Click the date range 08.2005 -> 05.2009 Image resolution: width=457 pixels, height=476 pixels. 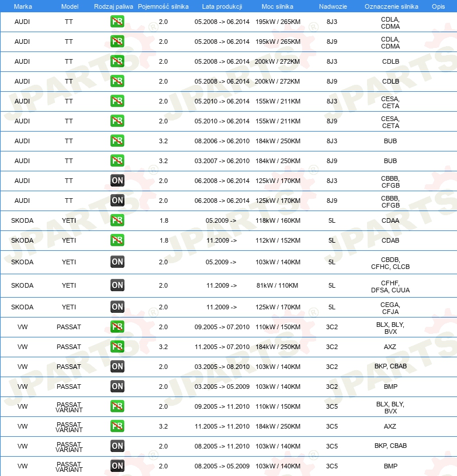point(222,466)
